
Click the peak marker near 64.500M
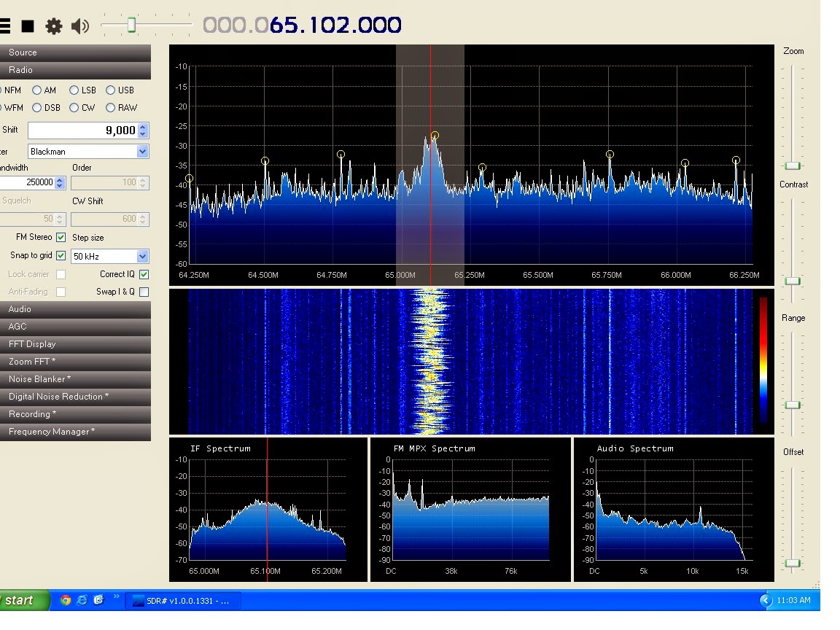[x=265, y=160]
